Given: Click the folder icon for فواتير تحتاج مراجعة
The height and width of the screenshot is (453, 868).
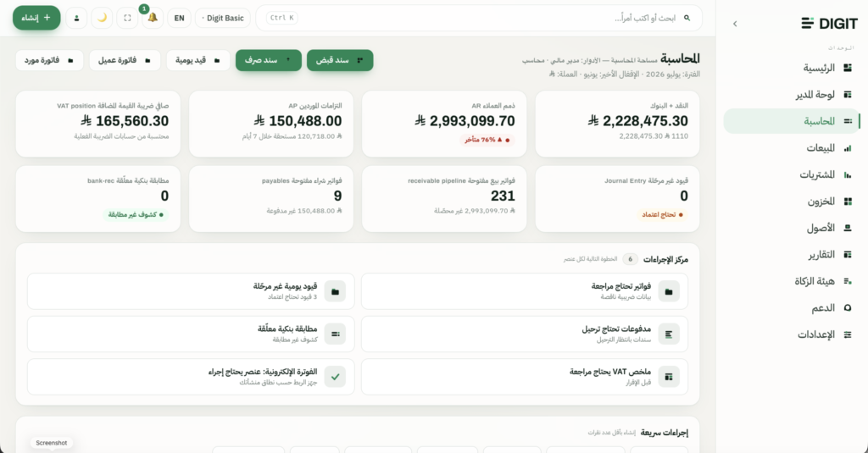Looking at the screenshot, I should tap(669, 291).
